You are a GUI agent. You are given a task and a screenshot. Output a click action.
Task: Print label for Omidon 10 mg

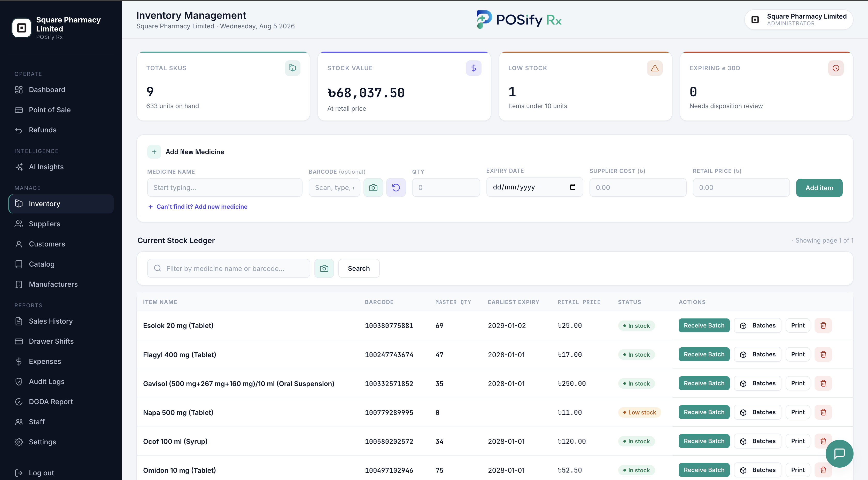click(797, 470)
